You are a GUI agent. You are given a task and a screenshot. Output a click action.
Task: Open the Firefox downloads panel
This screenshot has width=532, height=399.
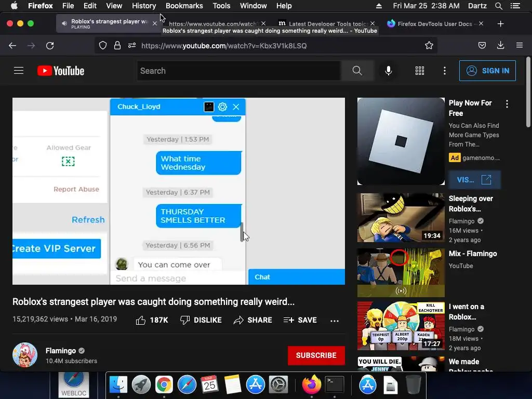pyautogui.click(x=500, y=46)
